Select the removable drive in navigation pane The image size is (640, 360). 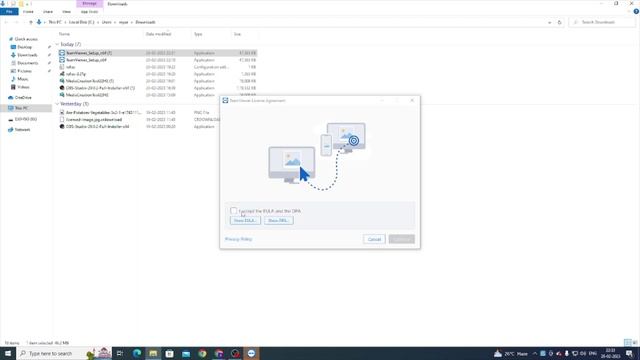pos(25,119)
